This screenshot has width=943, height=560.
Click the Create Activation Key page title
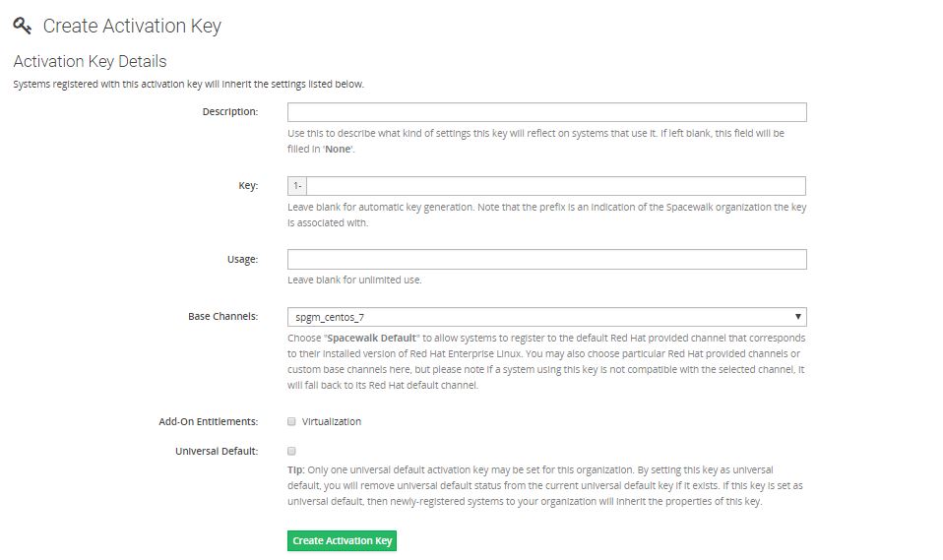(x=132, y=27)
